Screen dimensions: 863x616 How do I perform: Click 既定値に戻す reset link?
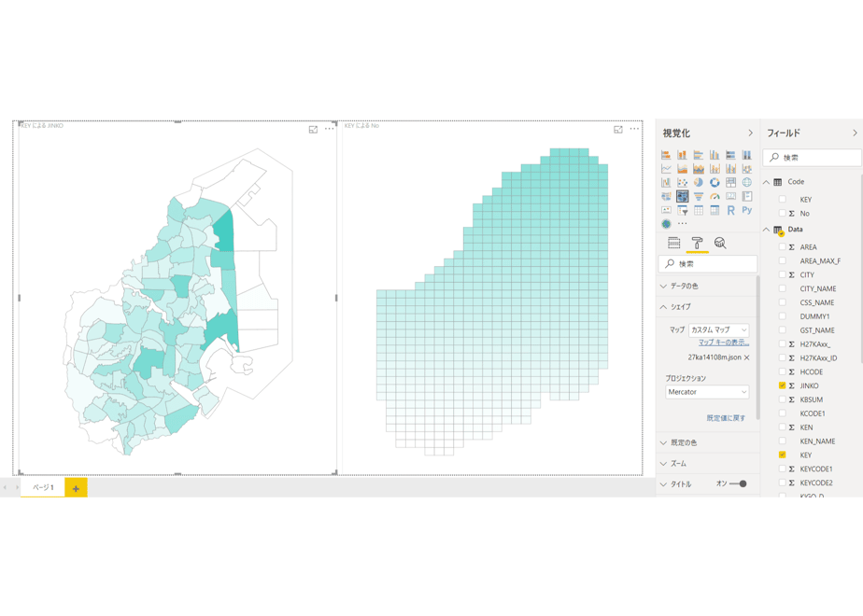(726, 418)
